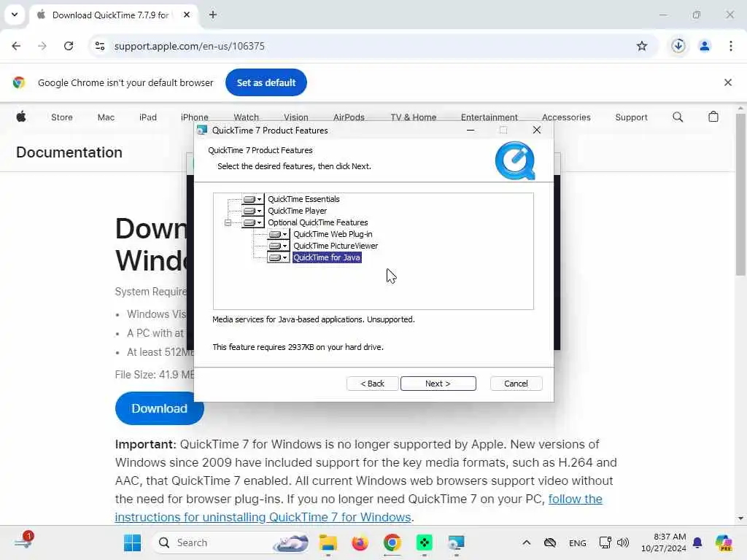The image size is (747, 560).
Task: Reload the Apple support page
Action: [69, 46]
